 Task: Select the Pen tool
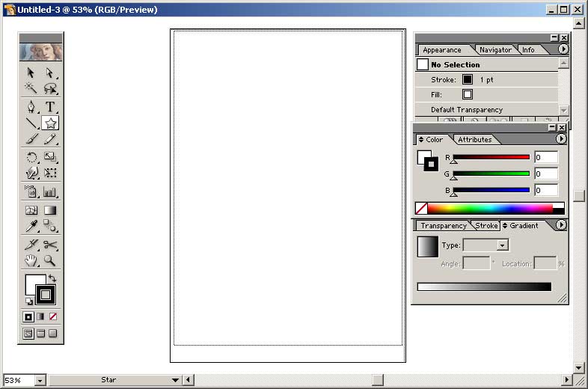[31, 107]
